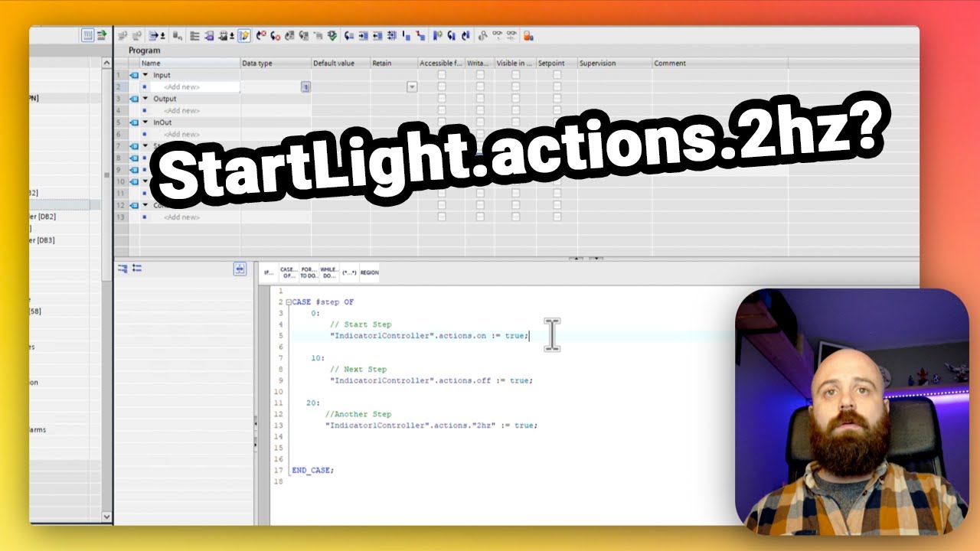The height and width of the screenshot is (551, 980).
Task: Collapse the row 12 section triangle
Action: click(x=145, y=205)
